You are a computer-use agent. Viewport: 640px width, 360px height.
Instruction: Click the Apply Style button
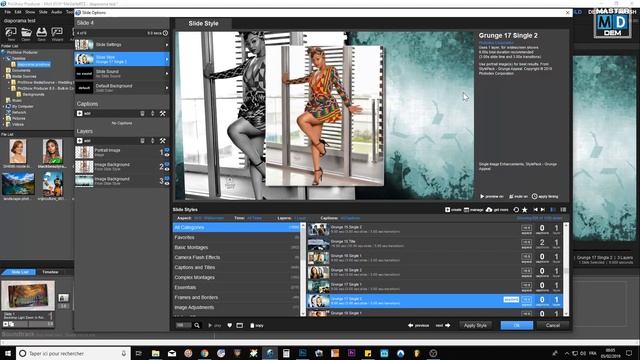pyautogui.click(x=475, y=325)
